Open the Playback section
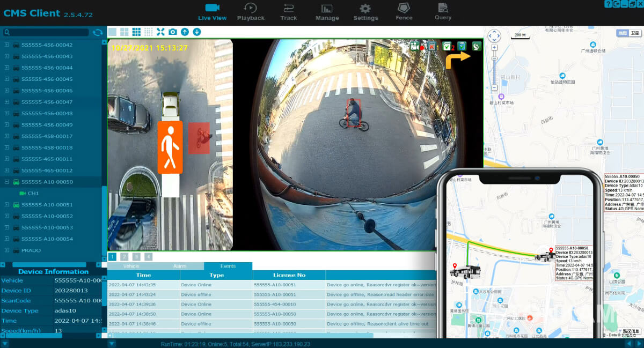The height and width of the screenshot is (348, 644). coord(251,12)
